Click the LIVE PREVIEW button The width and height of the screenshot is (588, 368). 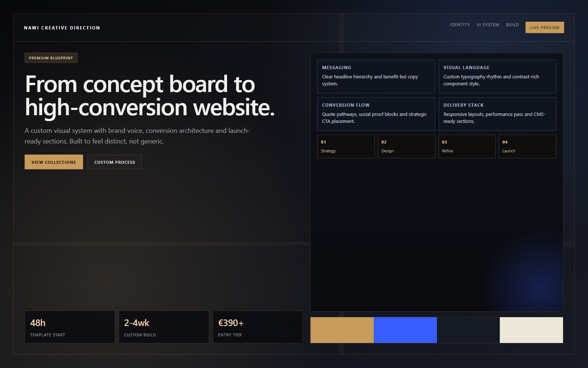coord(544,27)
